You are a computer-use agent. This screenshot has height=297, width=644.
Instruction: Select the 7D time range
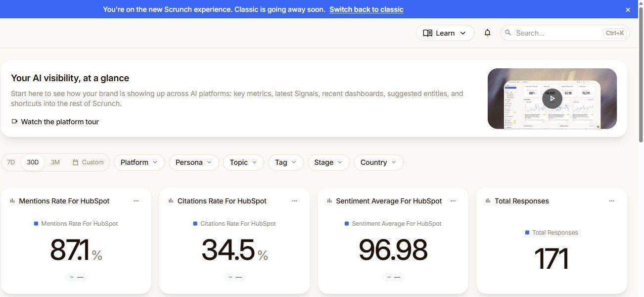coord(11,162)
